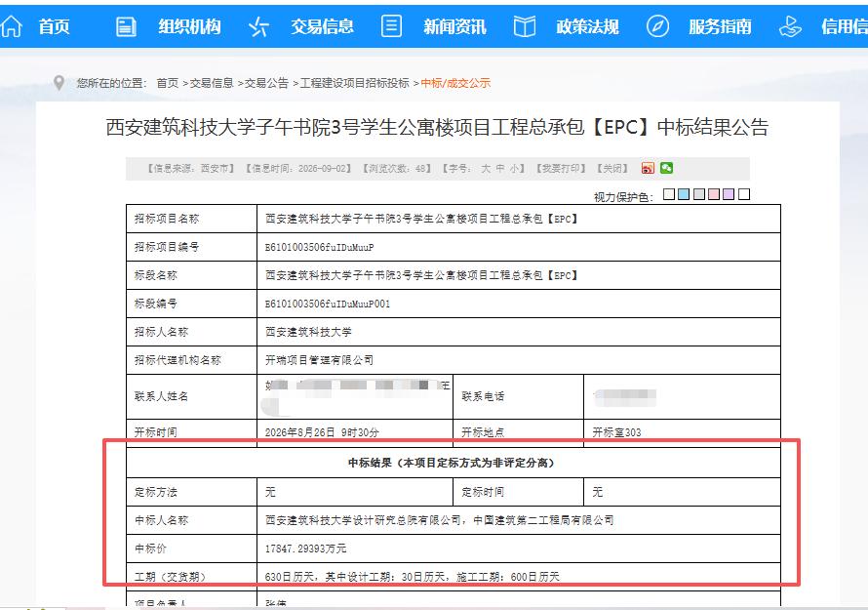The image size is (868, 610).
Task: Set font size to 小
Action: click(514, 169)
